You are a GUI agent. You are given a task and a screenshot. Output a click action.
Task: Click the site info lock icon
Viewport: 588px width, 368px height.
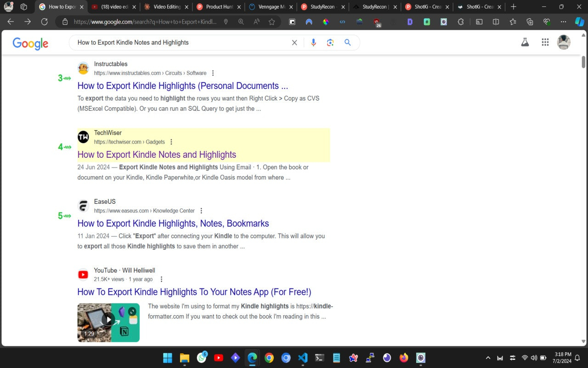65,22
